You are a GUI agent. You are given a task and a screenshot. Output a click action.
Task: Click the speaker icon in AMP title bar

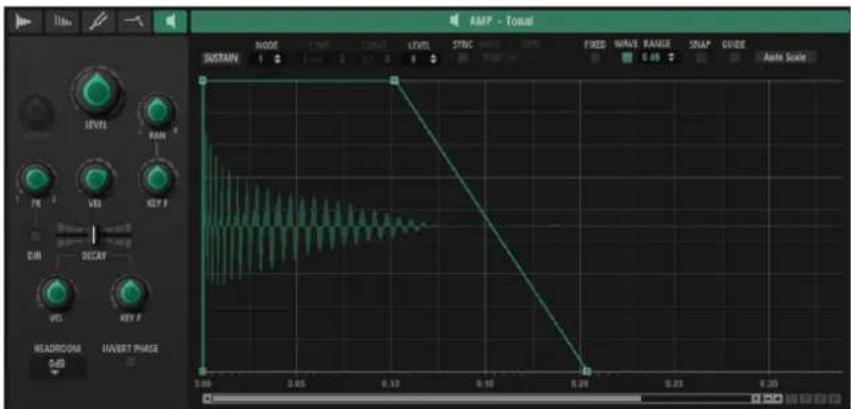pos(454,21)
